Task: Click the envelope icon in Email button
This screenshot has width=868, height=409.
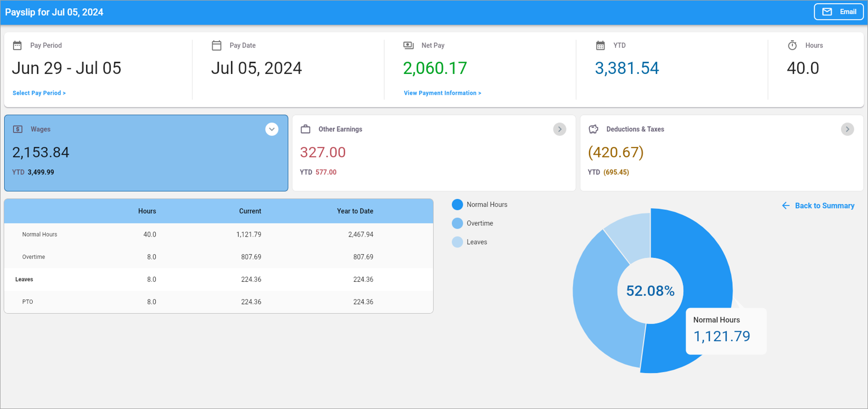Action: pyautogui.click(x=827, y=12)
